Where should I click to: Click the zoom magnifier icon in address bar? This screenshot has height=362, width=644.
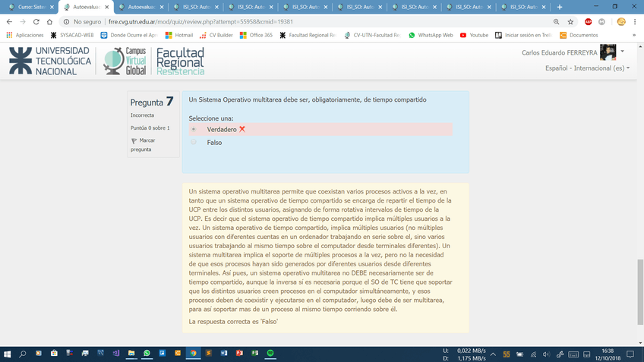click(x=557, y=22)
